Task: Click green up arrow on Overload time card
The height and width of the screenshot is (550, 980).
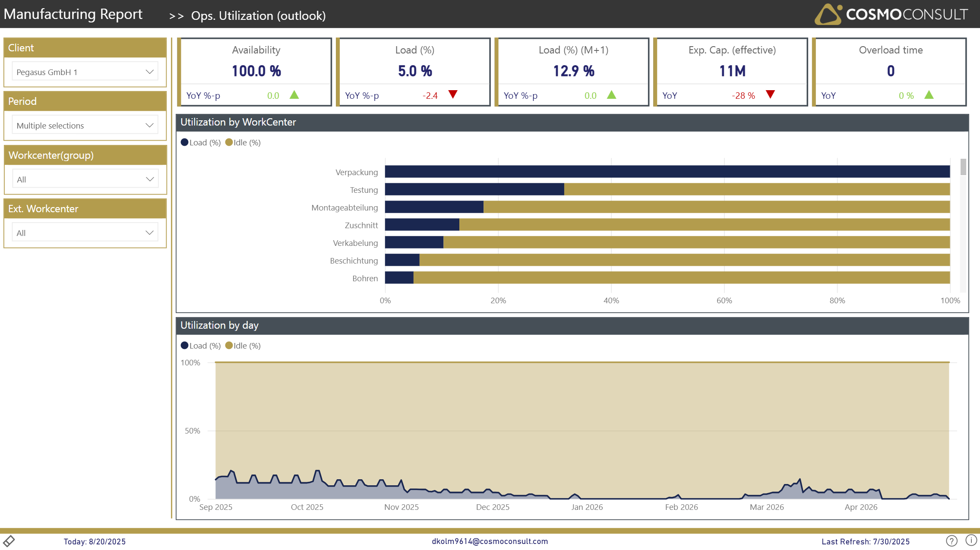Action: tap(929, 95)
